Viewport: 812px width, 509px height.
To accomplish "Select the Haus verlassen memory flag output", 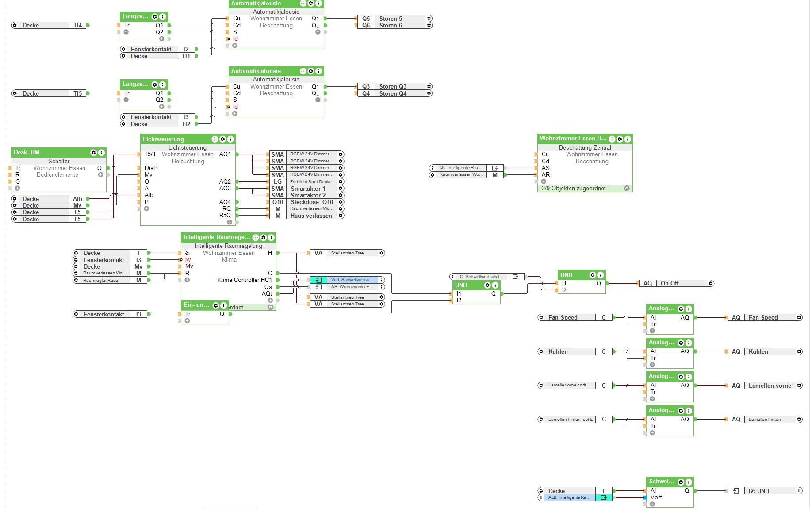I will coord(306,216).
